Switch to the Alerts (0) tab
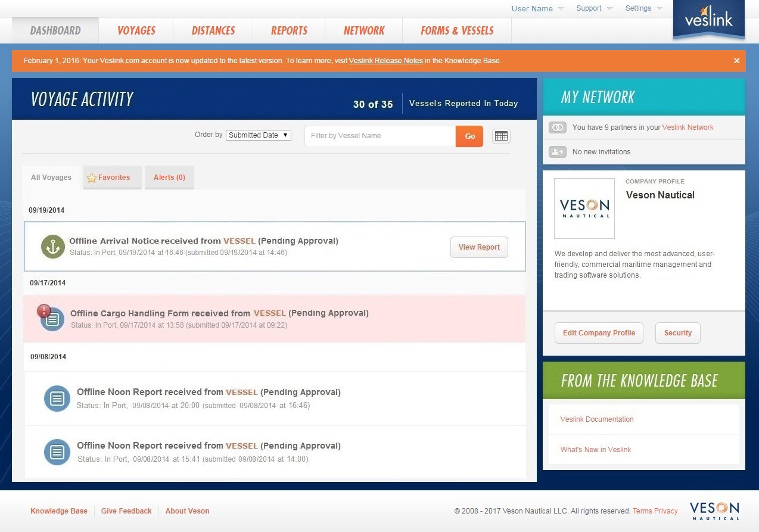 pyautogui.click(x=169, y=178)
